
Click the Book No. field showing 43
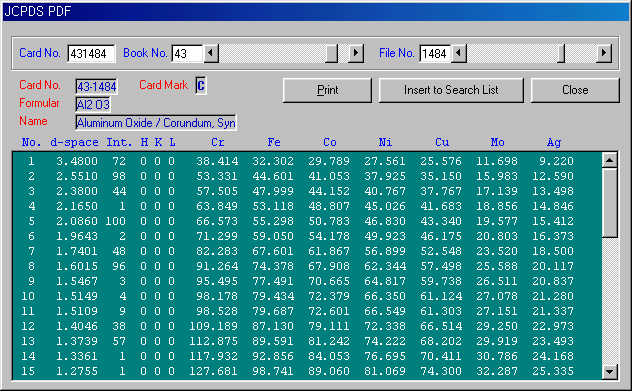pos(187,53)
